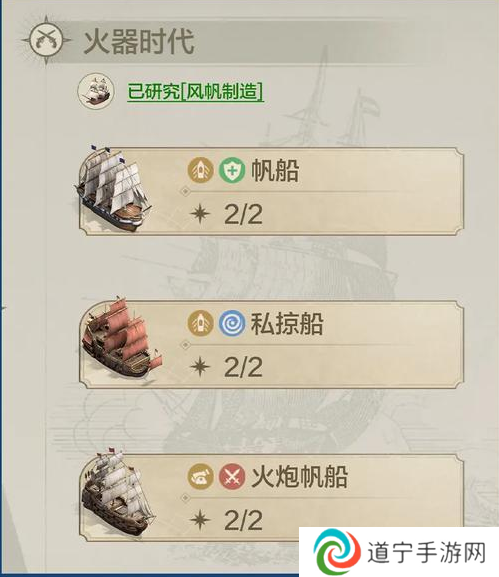
Task: Select the red-sailed 私掠船 ship thumbnail
Action: click(118, 341)
